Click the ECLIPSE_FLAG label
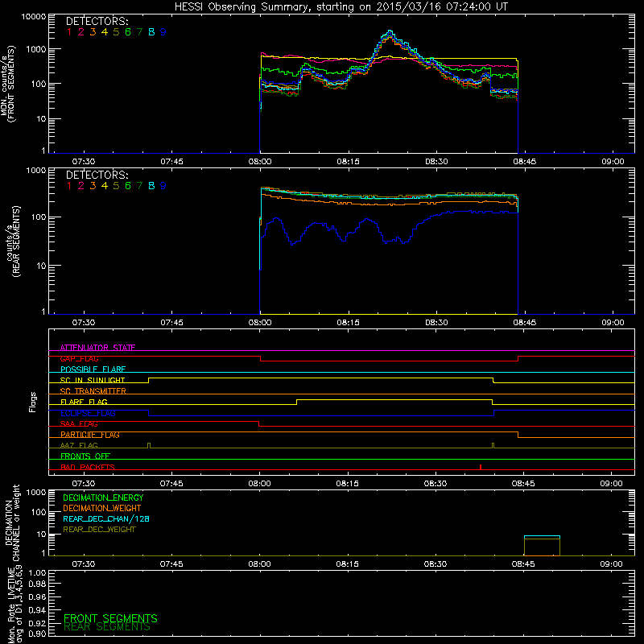This screenshot has width=644, height=644. click(x=88, y=413)
